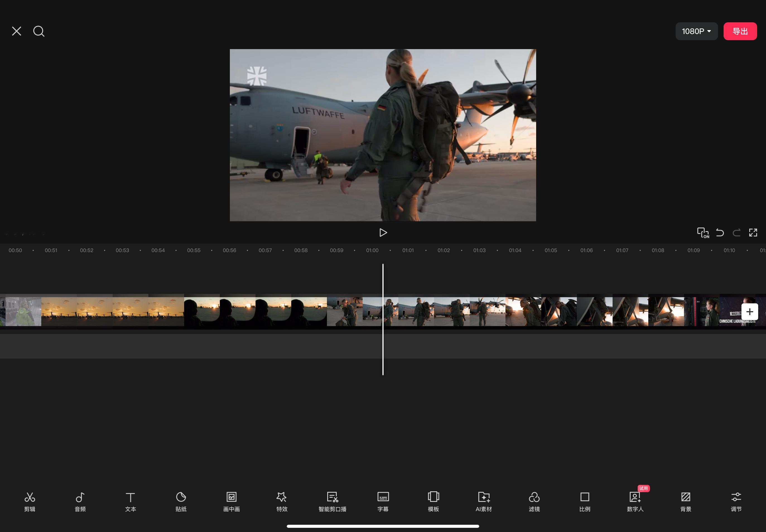Click the red 导出 export button

coord(740,31)
